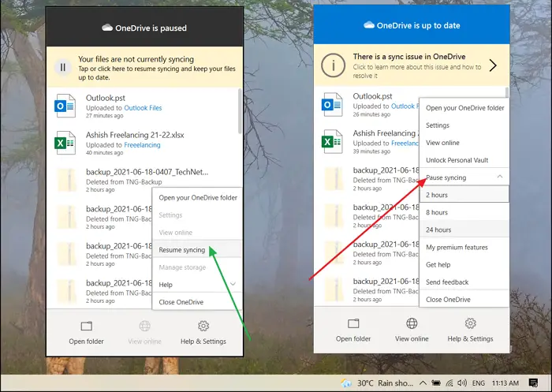Pause syncing for 24 hours
552x392 pixels.
pyautogui.click(x=464, y=230)
